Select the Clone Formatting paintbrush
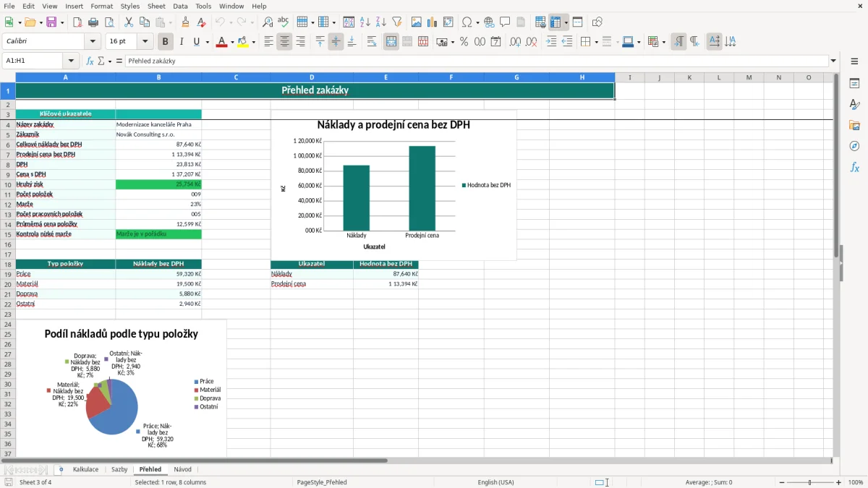 186,22
